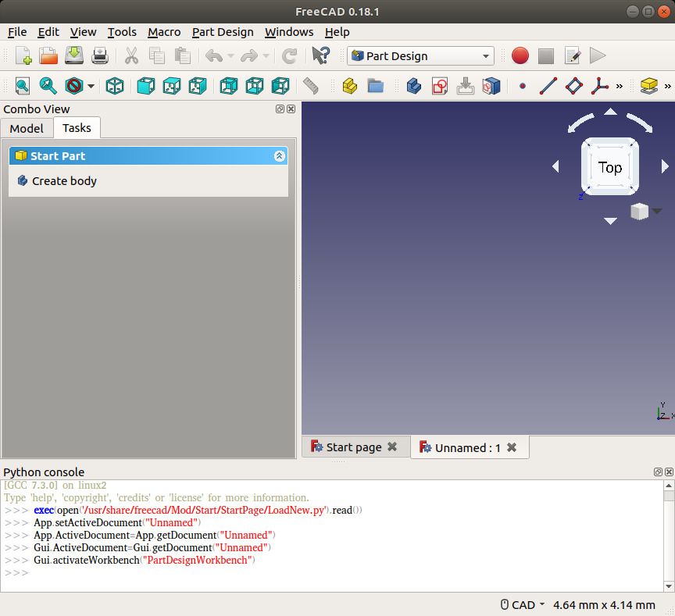Refresh the document with the Refresh icon
Viewport: 675px width, 616px height.
(289, 56)
